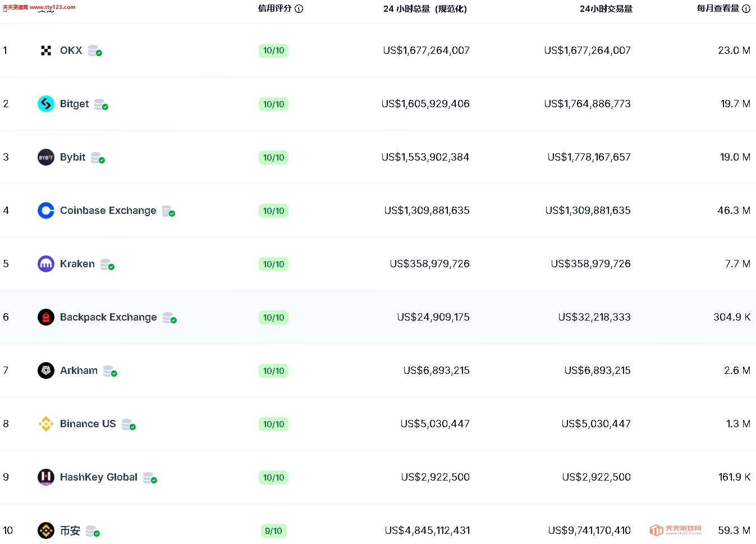The height and width of the screenshot is (544, 756).
Task: Click the Arkham logo icon
Action: 46,371
